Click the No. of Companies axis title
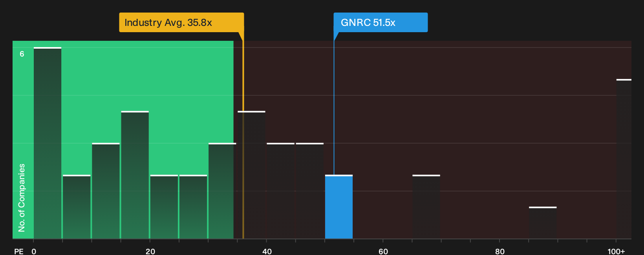Image resolution: width=644 pixels, height=255 pixels. coord(22,198)
